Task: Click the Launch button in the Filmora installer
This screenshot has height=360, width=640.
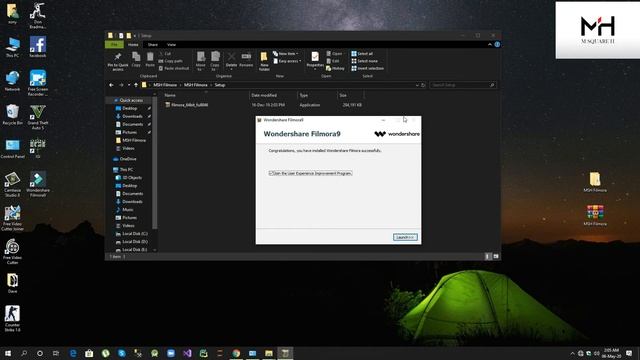Action: click(405, 237)
